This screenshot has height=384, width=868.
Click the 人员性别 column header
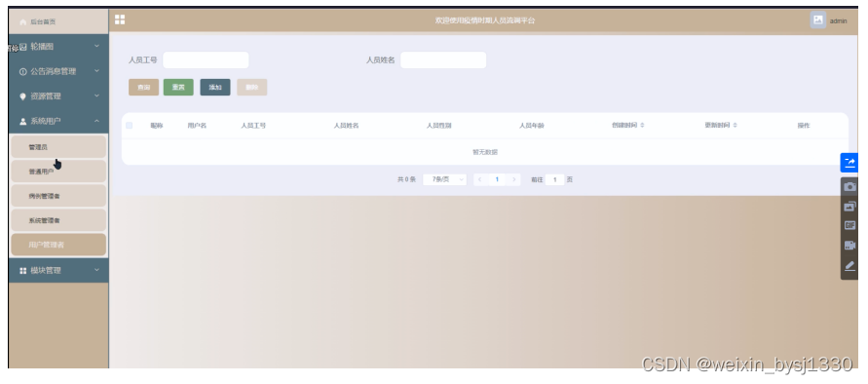[439, 126]
